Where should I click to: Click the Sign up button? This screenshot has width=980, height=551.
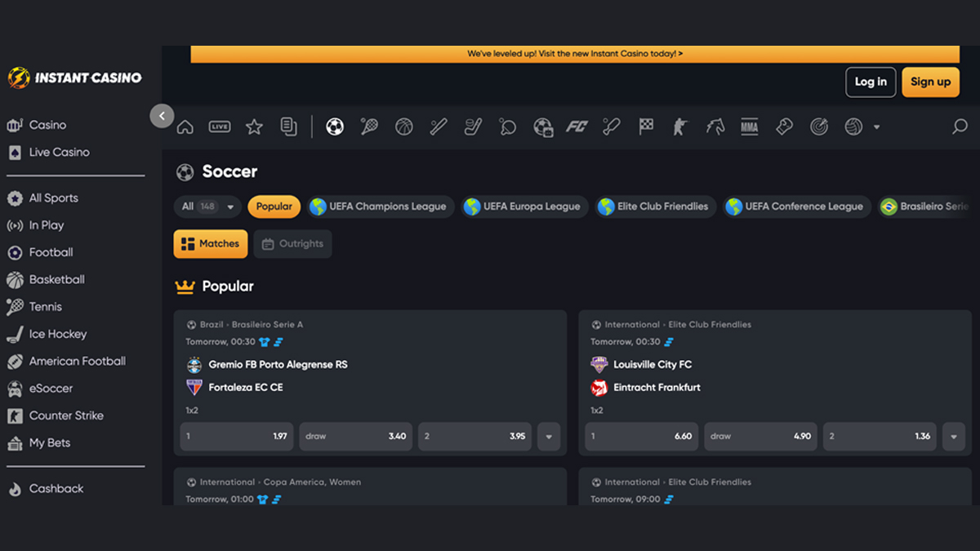(931, 82)
